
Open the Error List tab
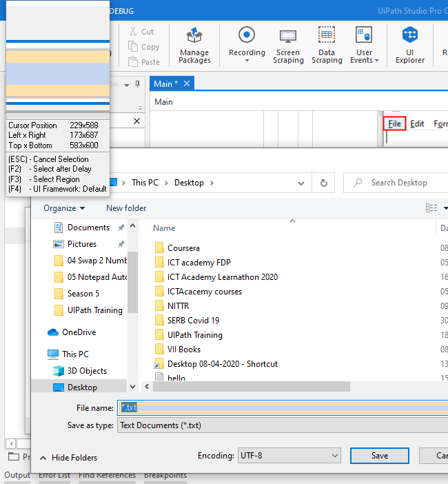point(54,475)
